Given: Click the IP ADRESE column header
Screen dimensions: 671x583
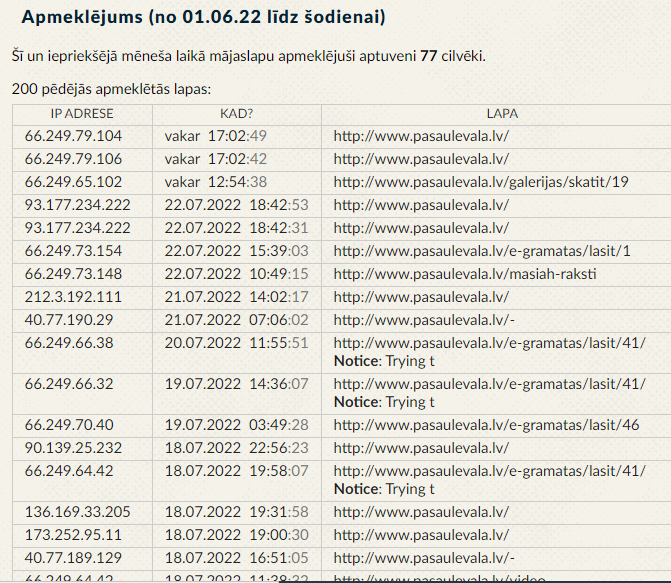Looking at the screenshot, I should 82,114.
